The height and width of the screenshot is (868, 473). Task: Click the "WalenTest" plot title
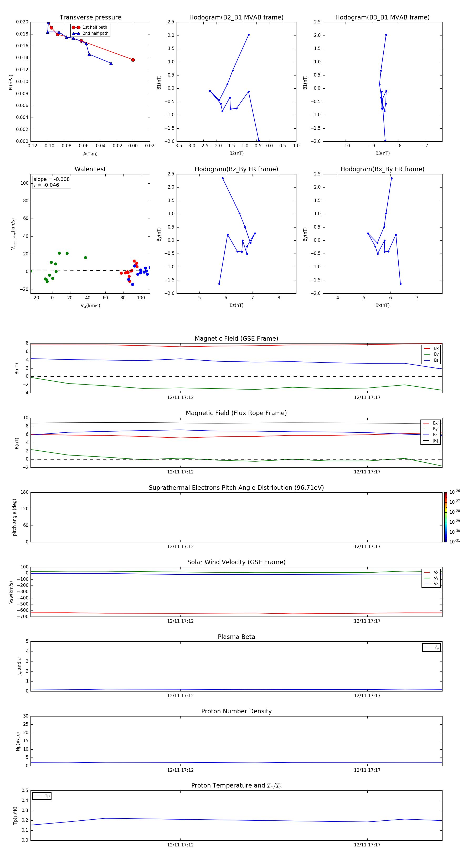(90, 169)
